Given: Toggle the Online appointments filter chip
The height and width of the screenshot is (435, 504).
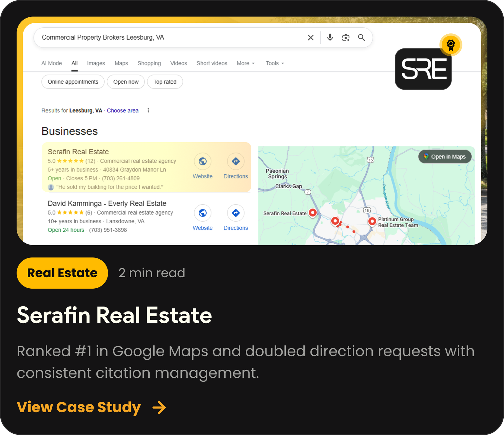Looking at the screenshot, I should 73,82.
